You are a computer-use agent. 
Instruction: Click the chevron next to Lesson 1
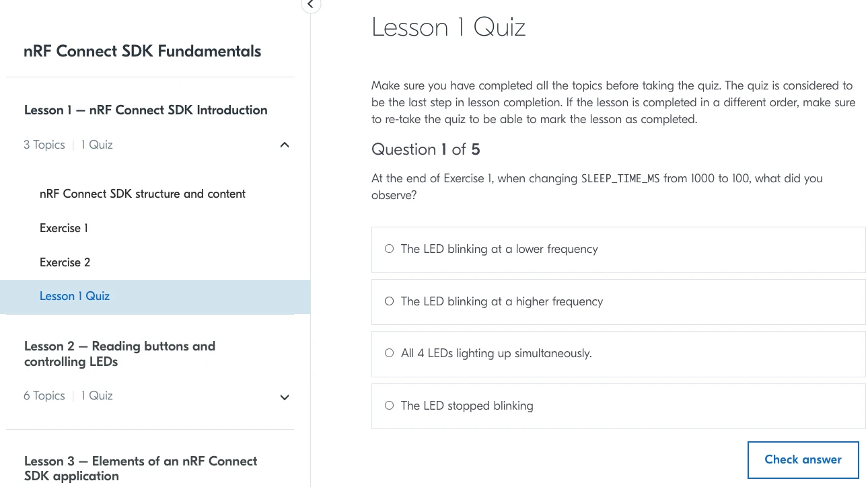(x=284, y=144)
